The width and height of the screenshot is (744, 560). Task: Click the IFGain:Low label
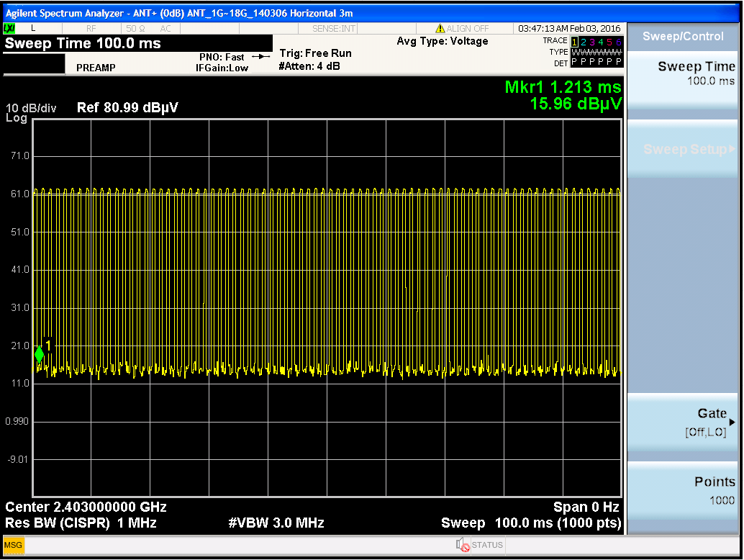[222, 68]
